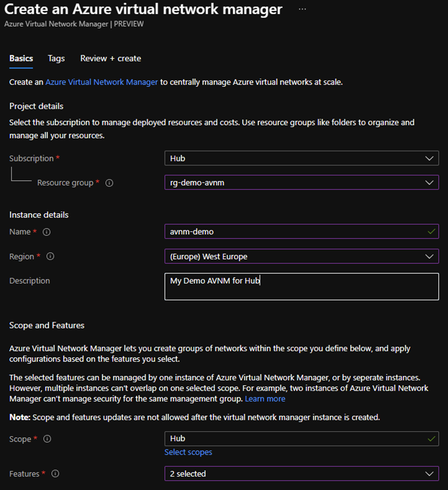
Task: Open Azure Virtual Network Manager link
Action: (102, 82)
